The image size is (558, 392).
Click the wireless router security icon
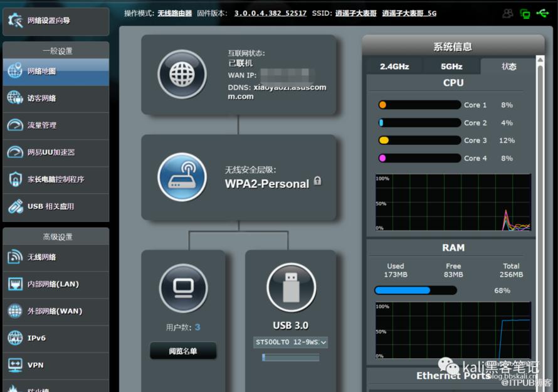coord(182,177)
